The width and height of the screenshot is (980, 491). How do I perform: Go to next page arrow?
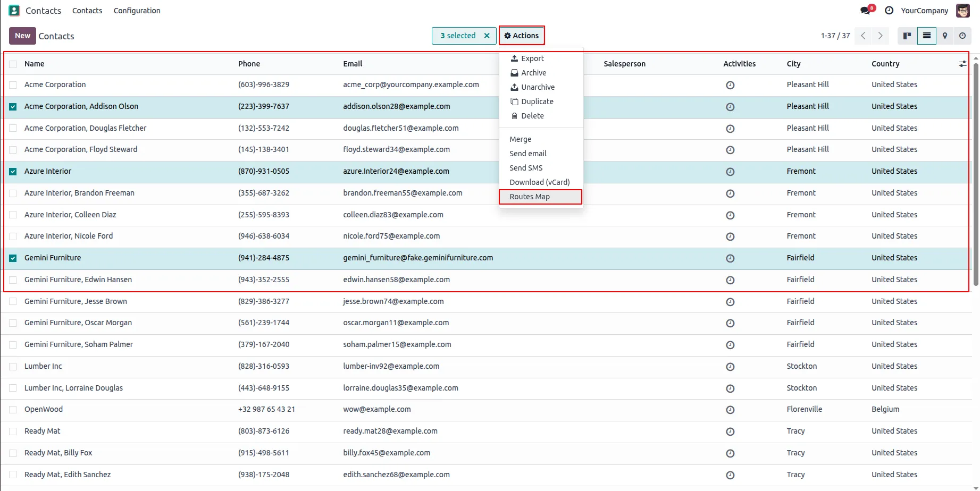(881, 36)
